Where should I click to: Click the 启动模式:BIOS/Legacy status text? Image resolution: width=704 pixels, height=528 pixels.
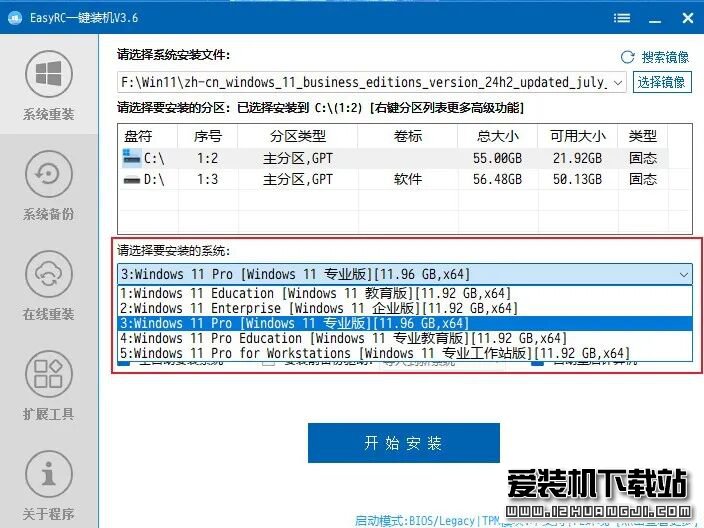[x=415, y=521]
